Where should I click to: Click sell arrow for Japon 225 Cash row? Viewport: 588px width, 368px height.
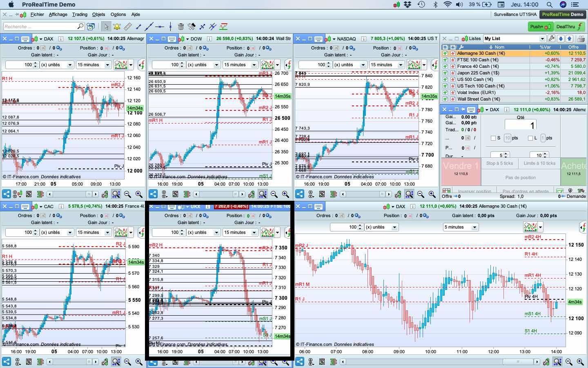click(x=453, y=73)
